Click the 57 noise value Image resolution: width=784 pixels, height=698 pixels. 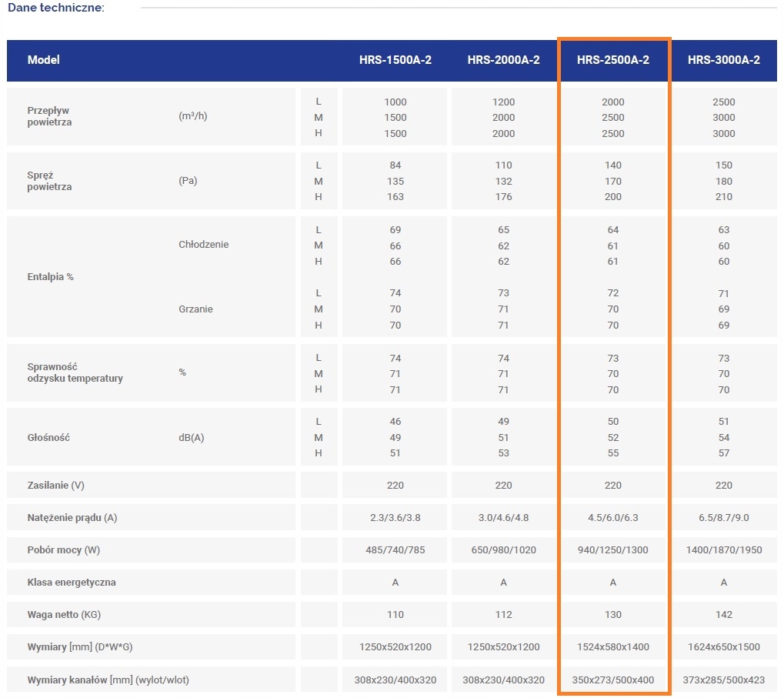click(723, 453)
